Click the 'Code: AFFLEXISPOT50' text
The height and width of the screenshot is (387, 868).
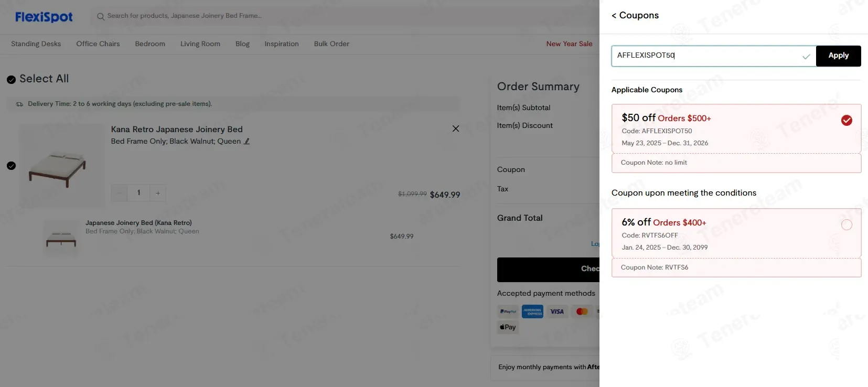coord(657,131)
